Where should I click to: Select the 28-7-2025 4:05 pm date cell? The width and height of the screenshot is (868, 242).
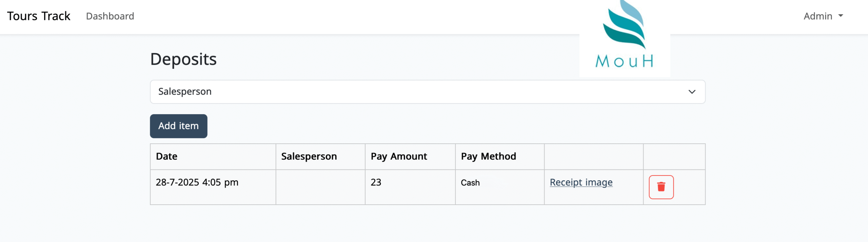tap(197, 182)
